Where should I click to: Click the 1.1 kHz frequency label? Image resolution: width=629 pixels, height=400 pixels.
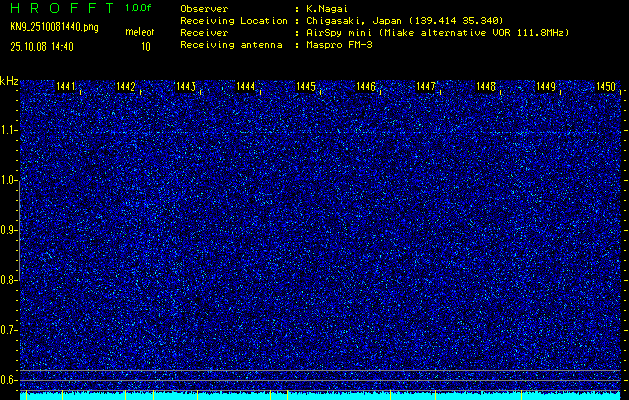[10, 130]
